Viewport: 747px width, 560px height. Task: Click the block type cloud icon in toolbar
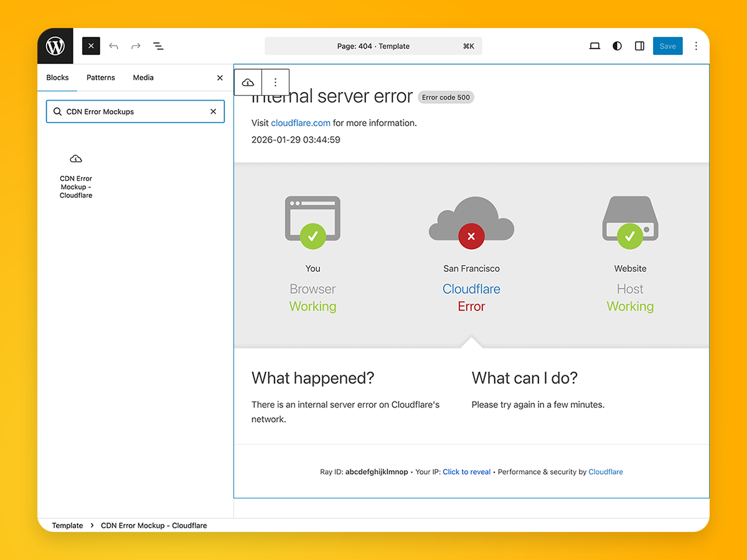(x=248, y=82)
